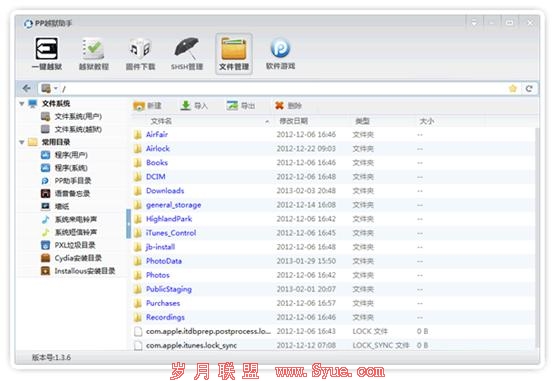This screenshot has height=381, width=553.
Task: Open 程序(系统) in the sidebar
Action: point(64,168)
